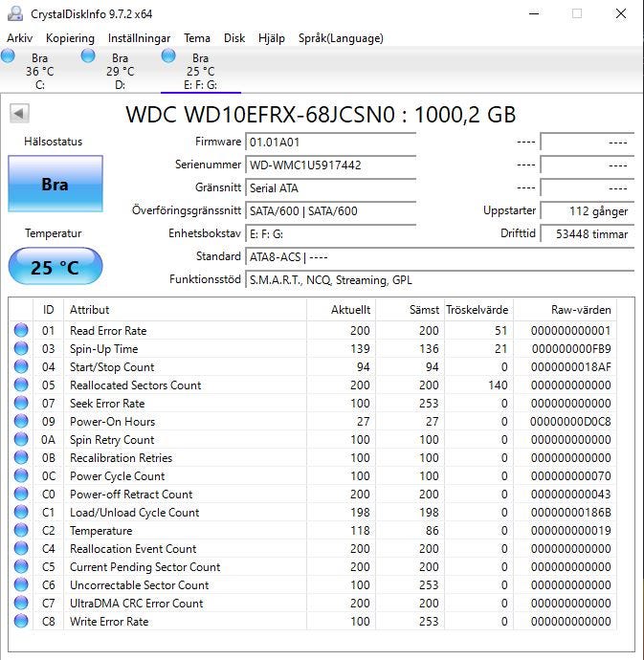Open the Tema menu
The image size is (644, 660).
(x=197, y=38)
